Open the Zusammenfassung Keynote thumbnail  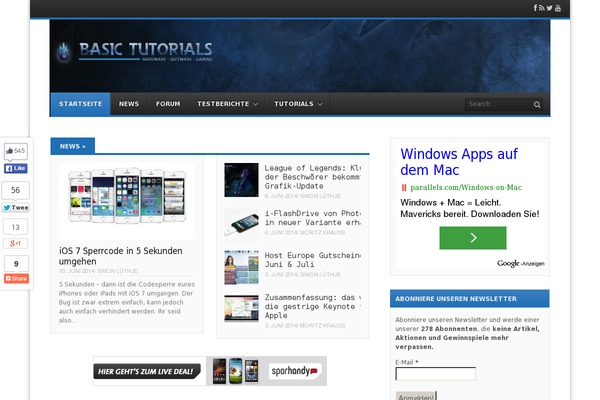pyautogui.click(x=241, y=309)
